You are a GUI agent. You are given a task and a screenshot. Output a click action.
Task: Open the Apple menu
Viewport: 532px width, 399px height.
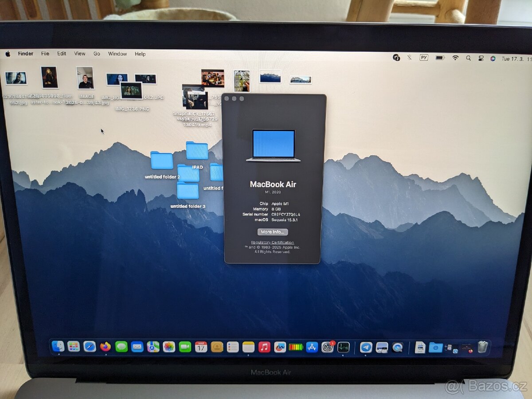(8, 54)
